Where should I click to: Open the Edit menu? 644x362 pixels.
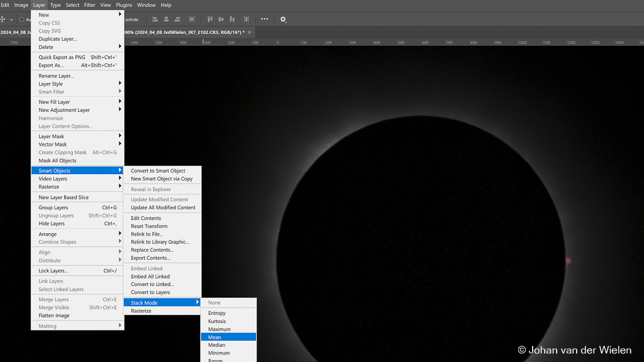[4, 5]
